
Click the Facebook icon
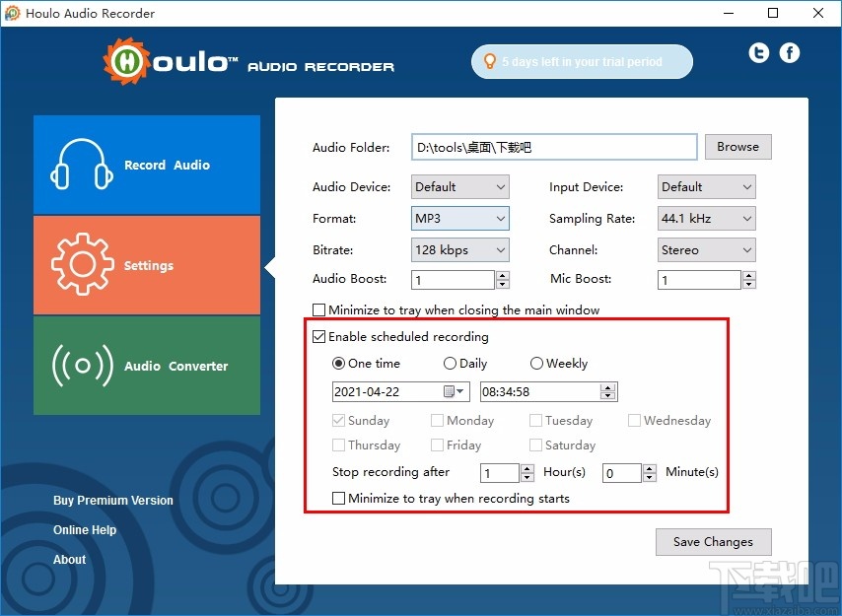pyautogui.click(x=789, y=52)
